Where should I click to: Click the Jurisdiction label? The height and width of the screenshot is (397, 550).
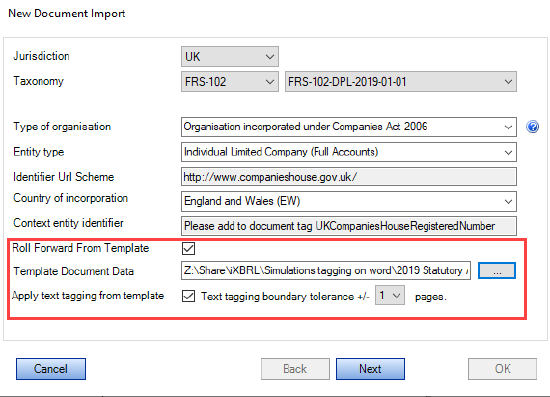point(41,56)
